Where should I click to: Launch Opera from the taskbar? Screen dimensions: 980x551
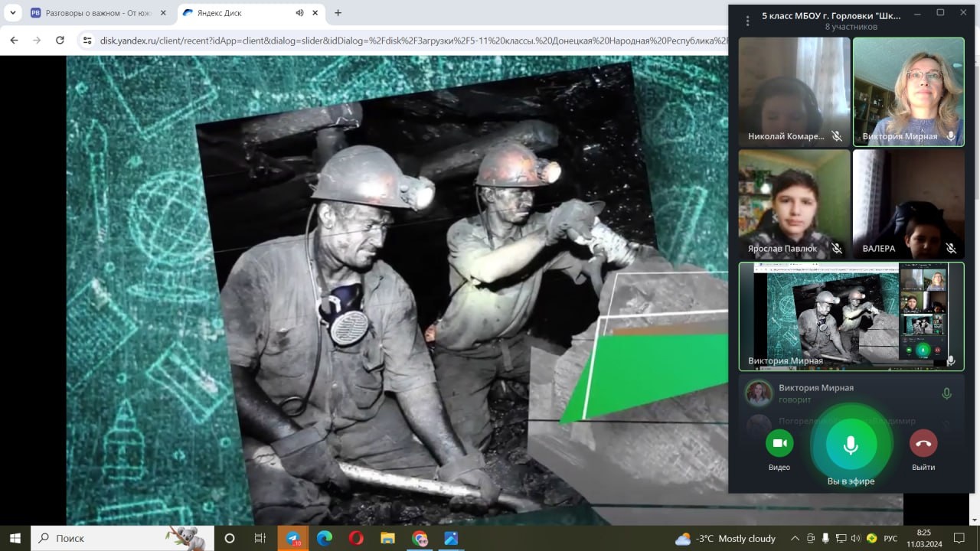click(x=356, y=538)
